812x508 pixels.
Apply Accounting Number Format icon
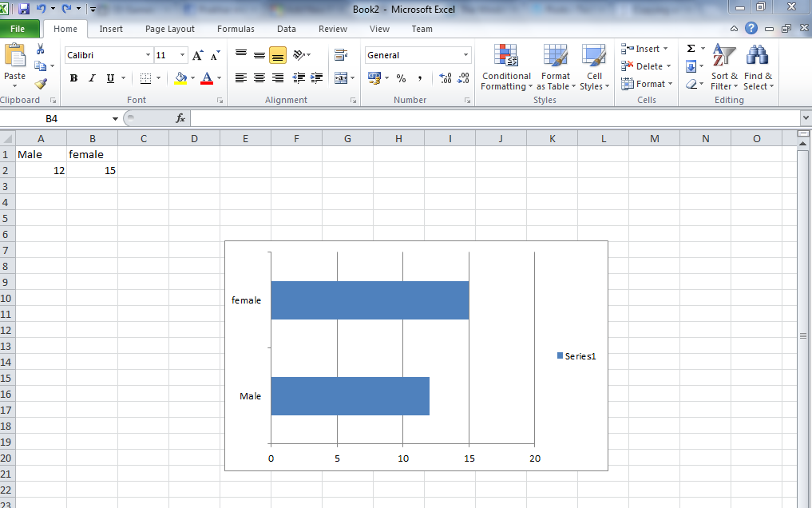click(x=374, y=78)
